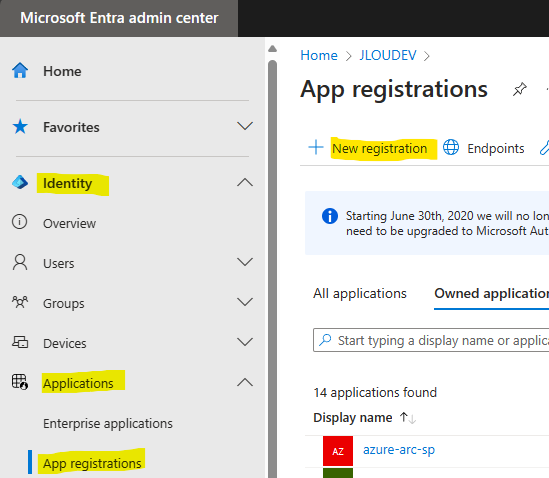Expand the Devices submenu chevron
The width and height of the screenshot is (549, 478).
pyautogui.click(x=245, y=341)
